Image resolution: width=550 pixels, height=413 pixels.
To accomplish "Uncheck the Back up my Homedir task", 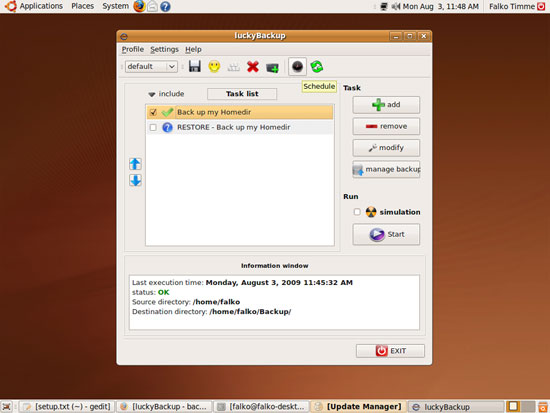I will [153, 112].
